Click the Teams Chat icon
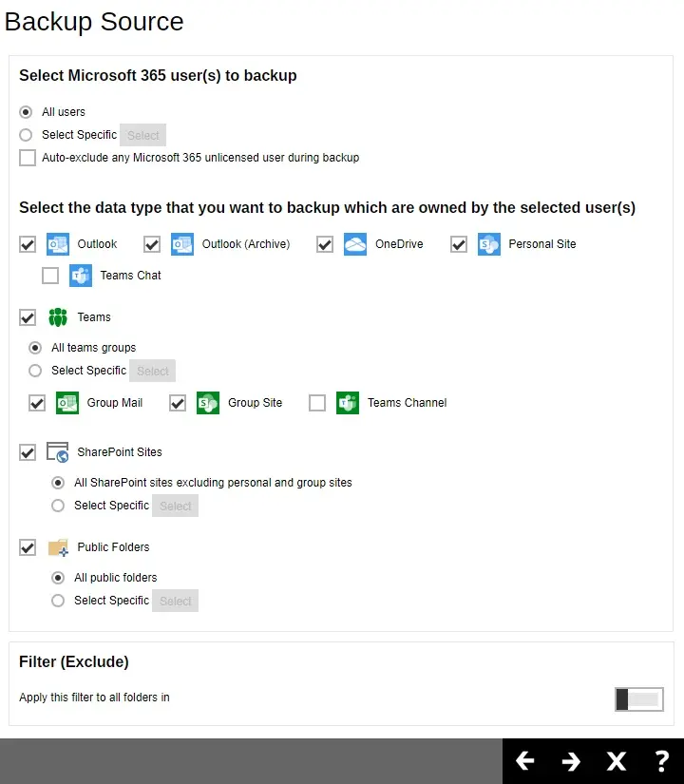The width and height of the screenshot is (684, 784). pyautogui.click(x=81, y=276)
